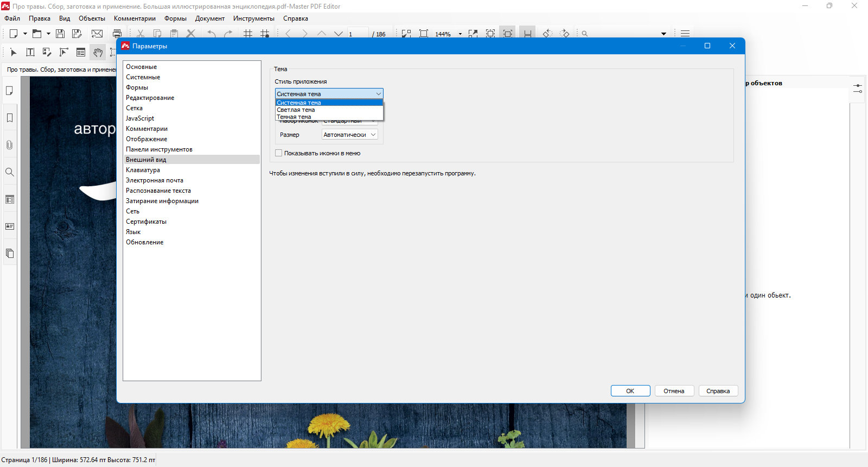Select the Hand tool
Viewport: 868px width, 467px height.
[98, 52]
